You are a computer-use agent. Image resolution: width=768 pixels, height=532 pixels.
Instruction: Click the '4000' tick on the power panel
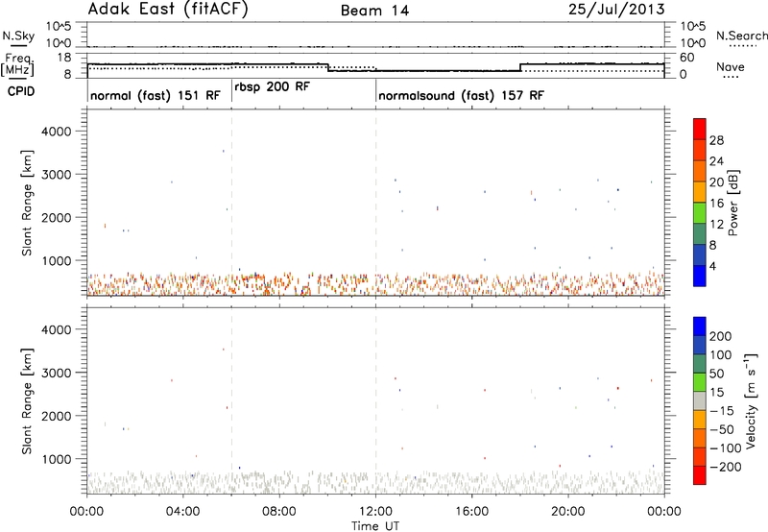(57, 132)
